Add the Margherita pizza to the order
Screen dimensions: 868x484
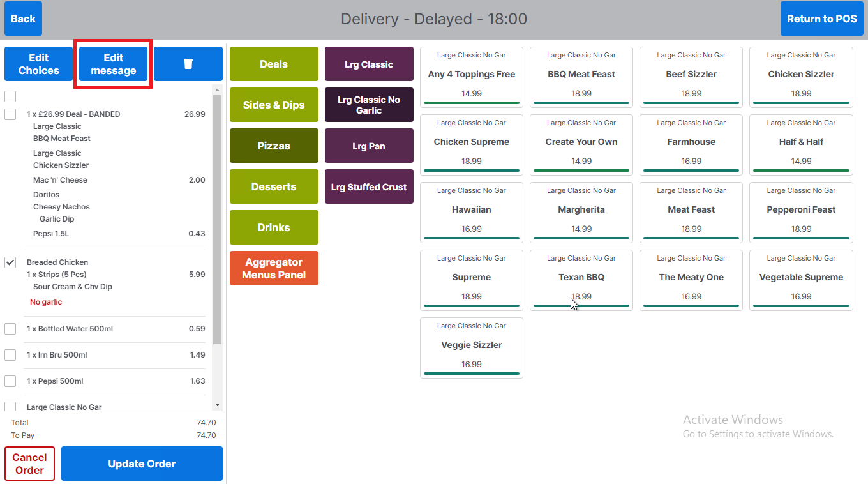pyautogui.click(x=581, y=213)
